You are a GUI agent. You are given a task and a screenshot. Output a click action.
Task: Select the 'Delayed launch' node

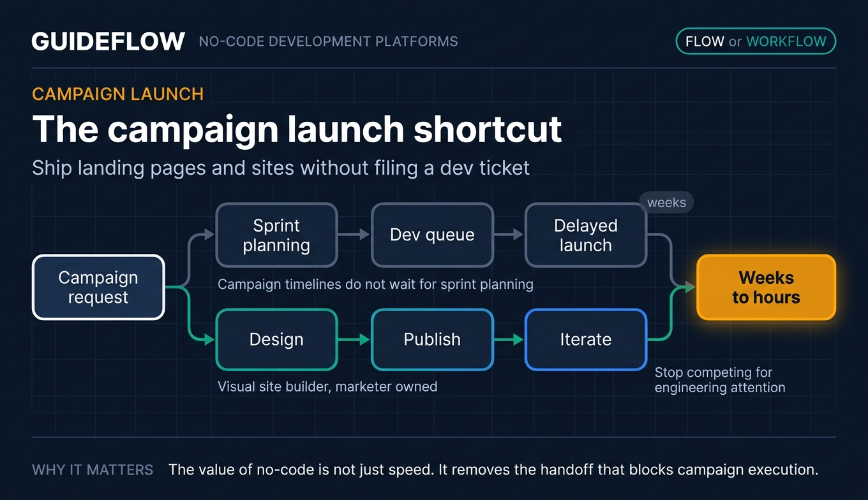pos(586,235)
